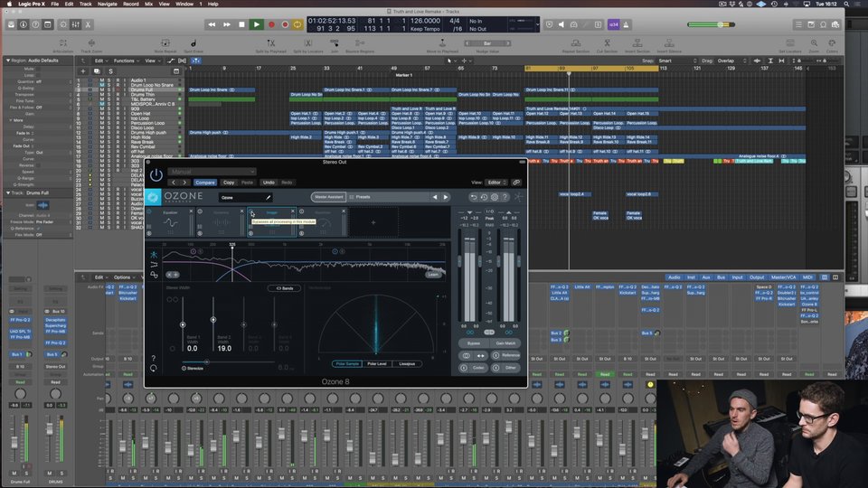The image size is (868, 488).
Task: Click the Ozone undo history arrow icon
Action: 473,197
